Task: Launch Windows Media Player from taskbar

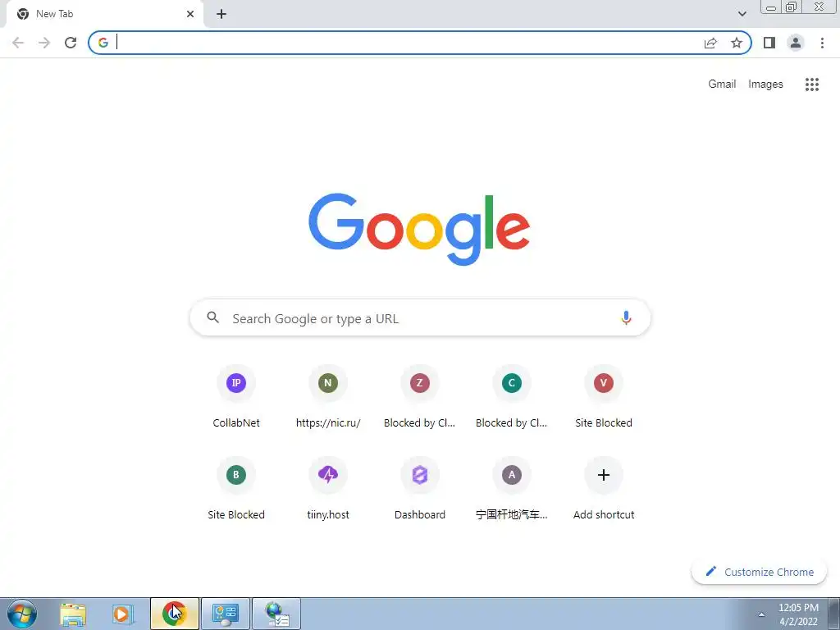Action: [123, 614]
